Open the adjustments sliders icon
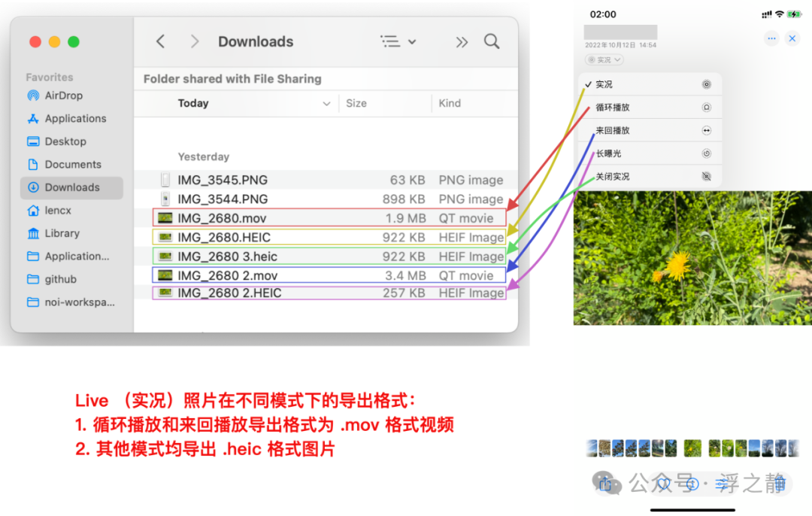Viewport: 812px width, 516px height. click(722, 484)
